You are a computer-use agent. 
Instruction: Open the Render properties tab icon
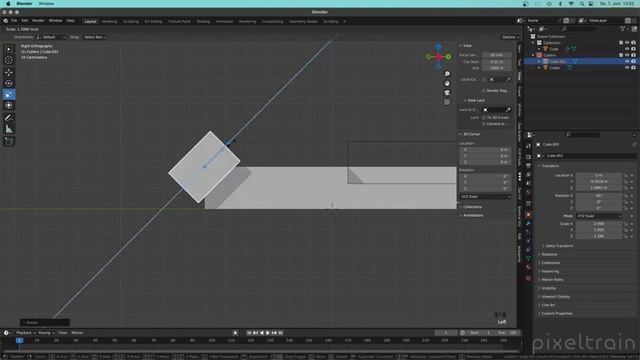528,157
